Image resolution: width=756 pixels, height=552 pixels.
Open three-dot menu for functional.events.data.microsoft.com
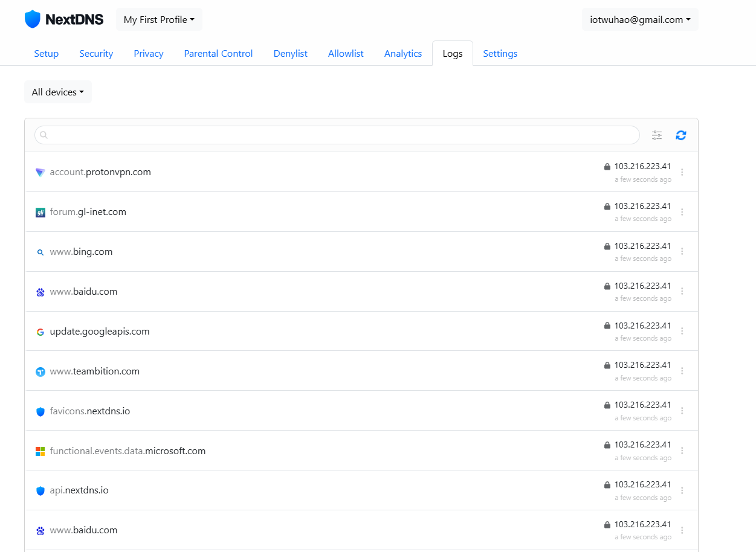(682, 451)
